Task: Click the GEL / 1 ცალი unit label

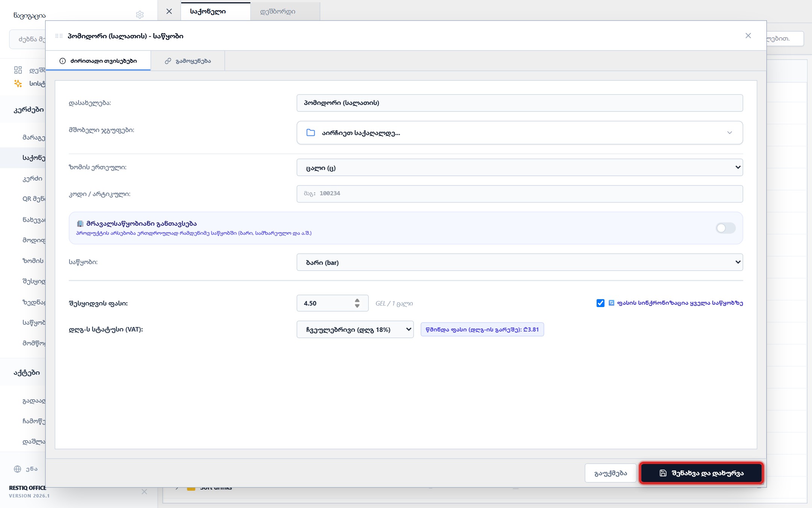Action: (394, 303)
